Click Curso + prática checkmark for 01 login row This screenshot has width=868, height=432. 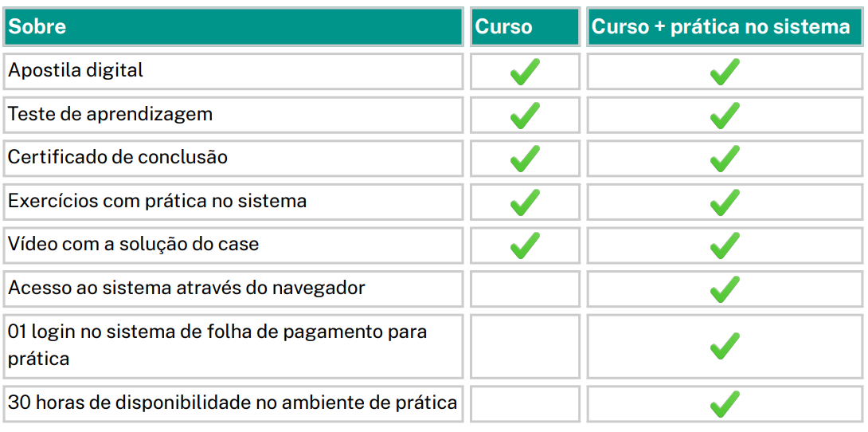pos(725,346)
